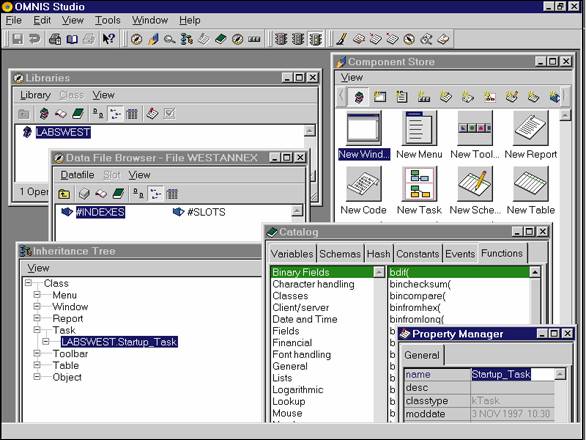This screenshot has height=440, width=586.
Task: Open the Window menu in main menu bar
Action: pyautogui.click(x=150, y=20)
